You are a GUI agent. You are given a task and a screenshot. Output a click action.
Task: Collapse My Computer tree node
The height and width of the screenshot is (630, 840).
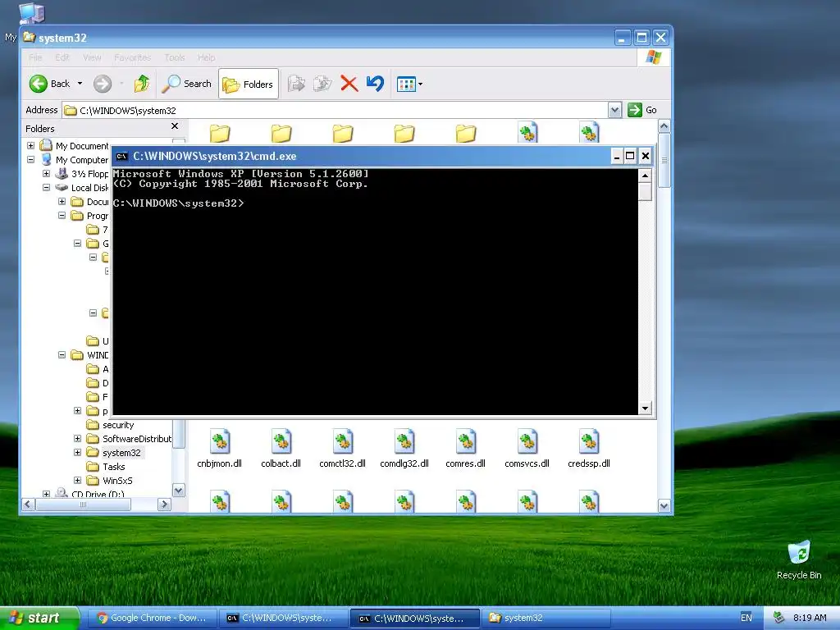click(x=30, y=160)
